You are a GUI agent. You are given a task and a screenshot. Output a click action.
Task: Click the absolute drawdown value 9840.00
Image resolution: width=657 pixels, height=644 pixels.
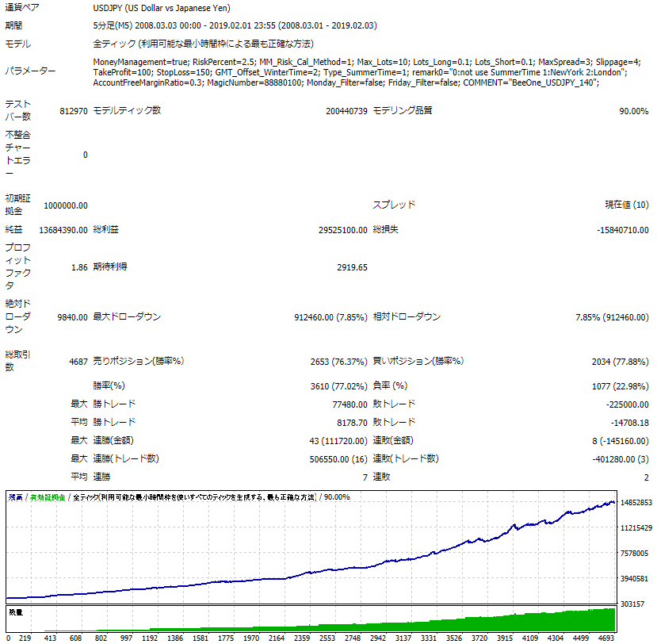coord(72,317)
